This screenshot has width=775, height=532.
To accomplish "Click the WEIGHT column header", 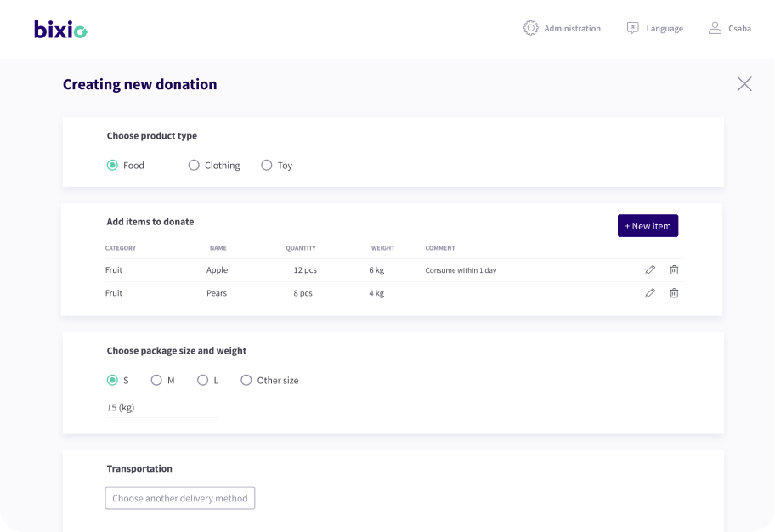I will click(383, 248).
